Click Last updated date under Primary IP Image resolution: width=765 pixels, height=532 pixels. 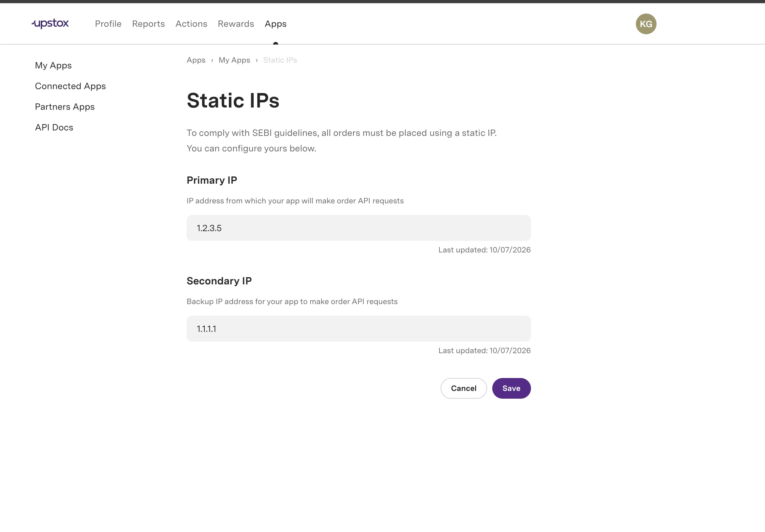tap(484, 250)
